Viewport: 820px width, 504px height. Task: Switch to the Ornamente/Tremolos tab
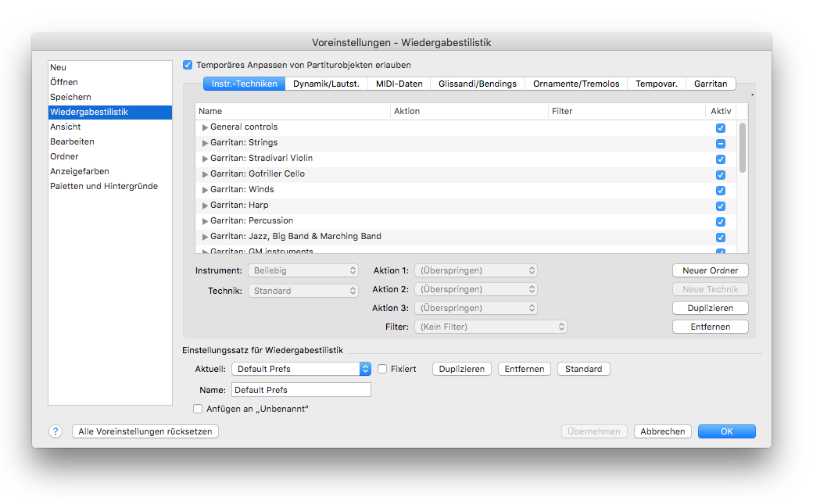tap(576, 84)
